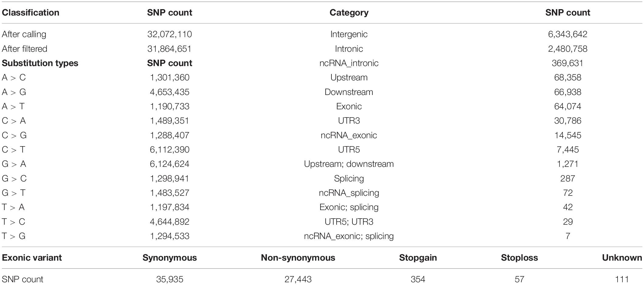Viewport: 644px width, 285px height.
Task: Select the Intergenic SNP count 6,343,642
Action: pyautogui.click(x=568, y=34)
